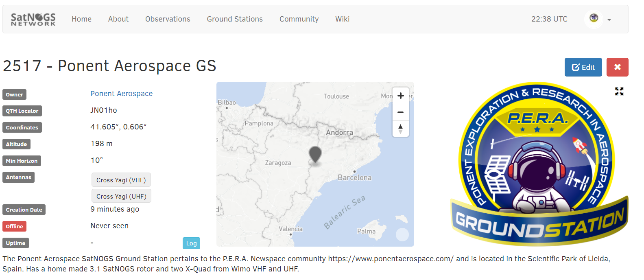The image size is (644, 280).
Task: Select the Cross Yagi (VHF) antenna
Action: [x=121, y=180]
